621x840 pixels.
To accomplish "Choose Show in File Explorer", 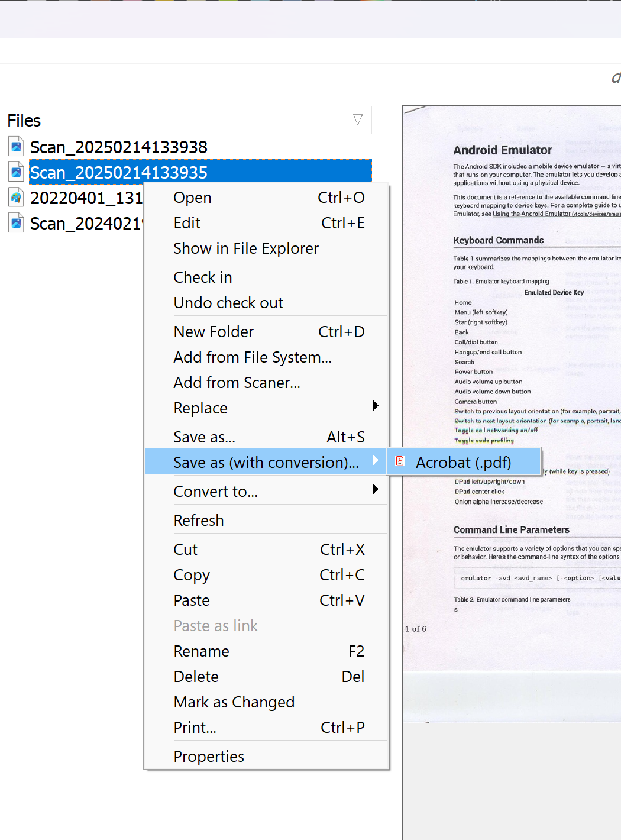I will 246,248.
